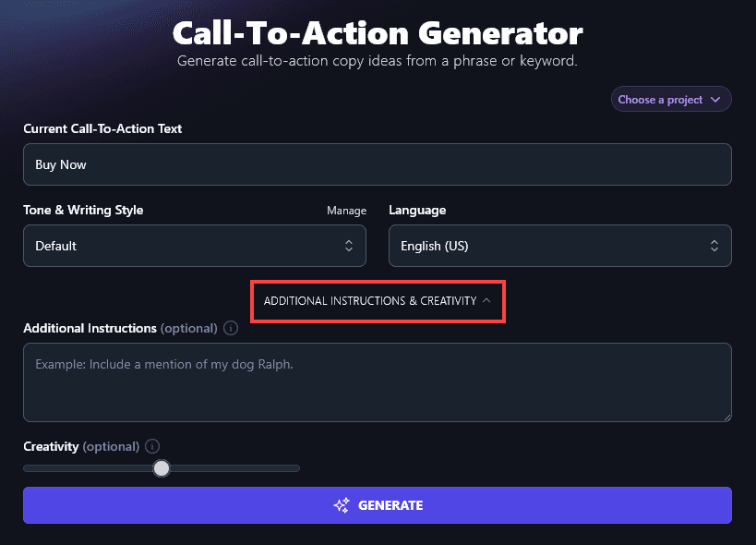Click the up-down chevron on the Language selector
756x545 pixels.
point(714,246)
